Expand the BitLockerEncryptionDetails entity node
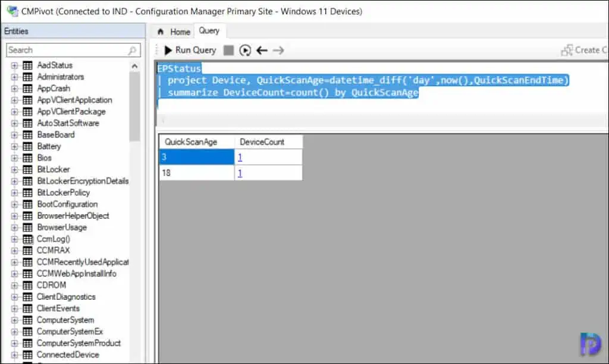This screenshot has width=609, height=364. 14,181
